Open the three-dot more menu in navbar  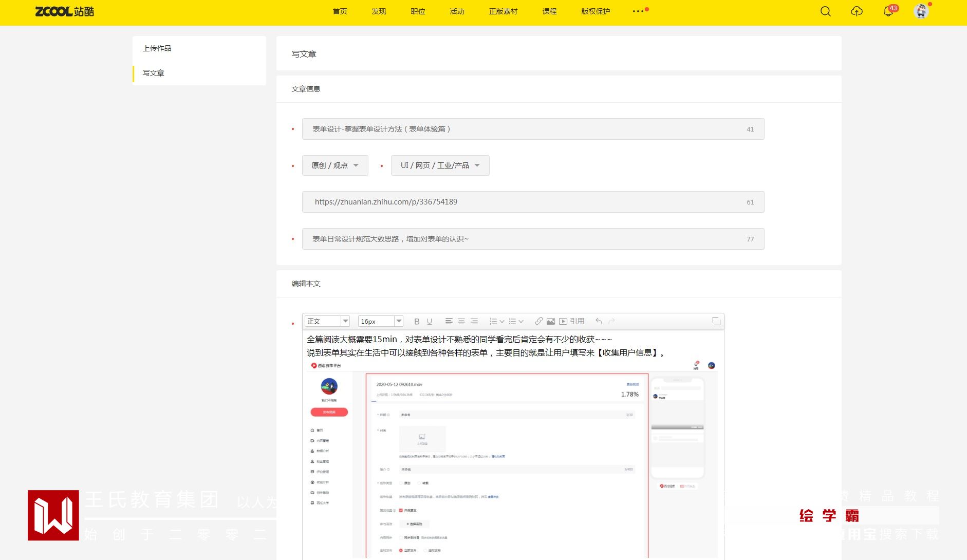pyautogui.click(x=638, y=11)
